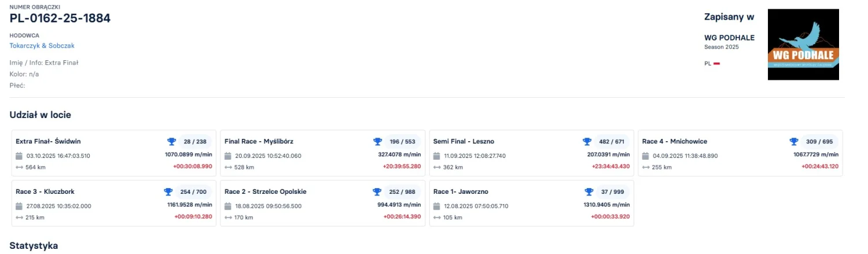Click the calendar icon beside 20.09.2025 date
This screenshot has width=868, height=254.
click(228, 156)
